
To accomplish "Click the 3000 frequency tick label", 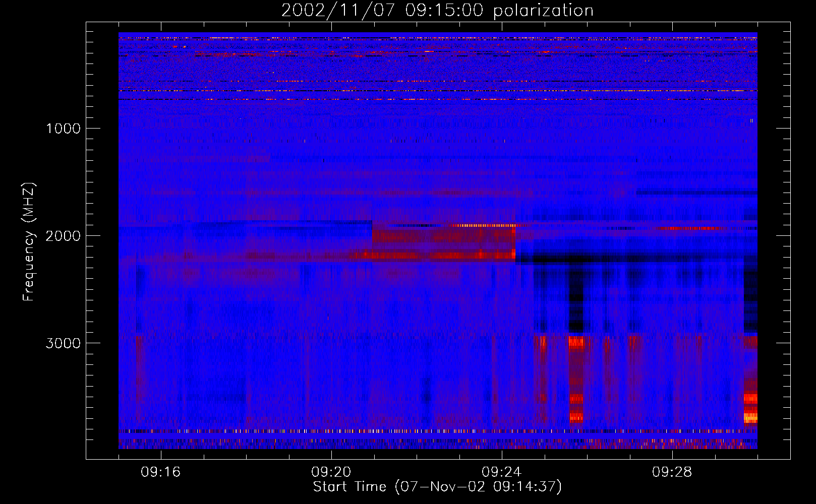I will coord(63,343).
